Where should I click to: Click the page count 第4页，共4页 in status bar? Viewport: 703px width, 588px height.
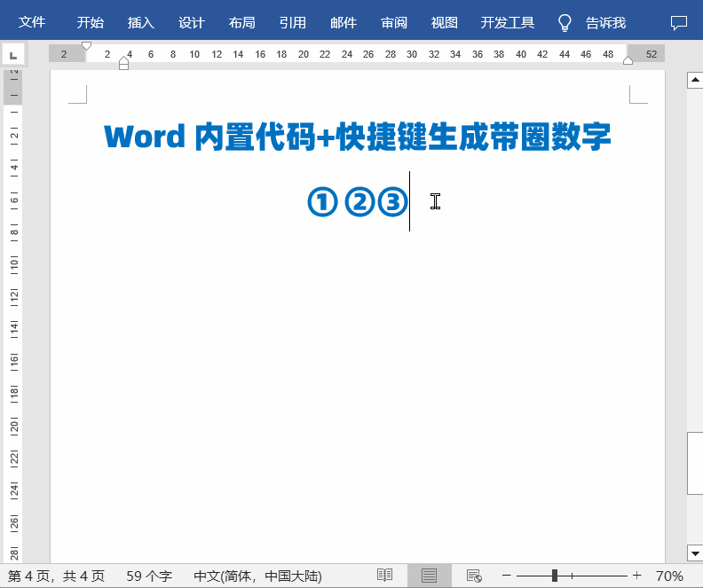tap(56, 576)
